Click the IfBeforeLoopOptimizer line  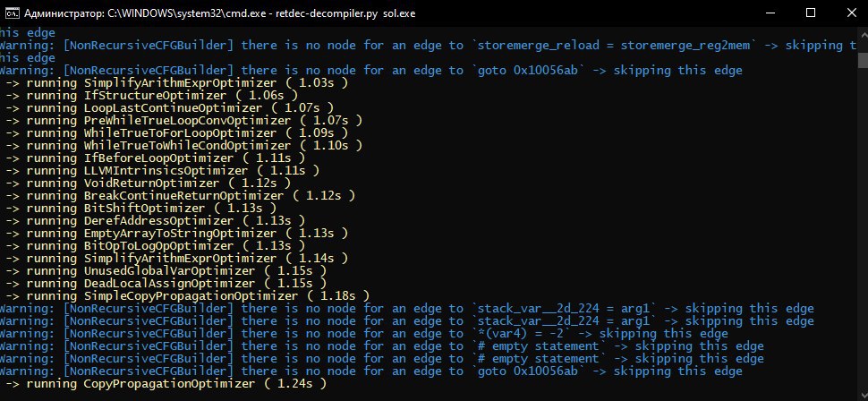(x=155, y=158)
